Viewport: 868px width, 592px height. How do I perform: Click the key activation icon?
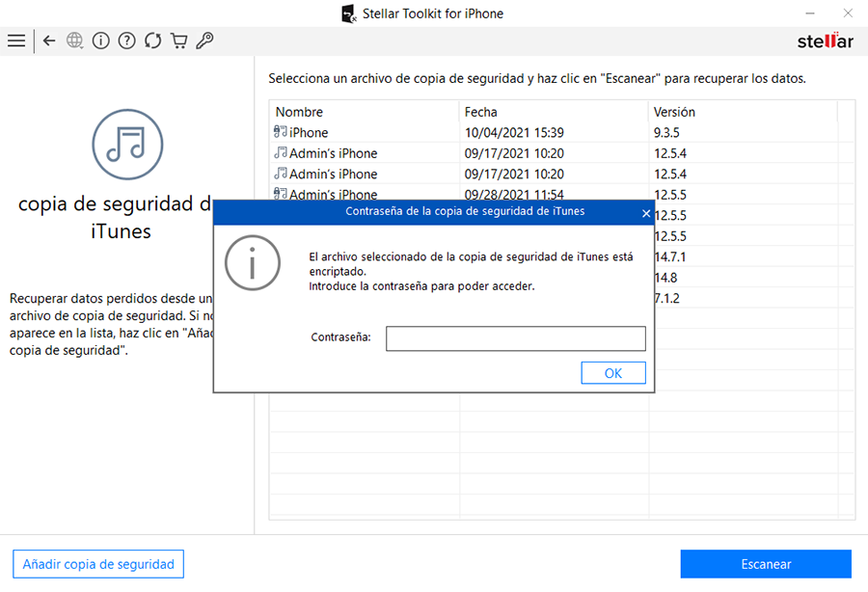(x=204, y=40)
